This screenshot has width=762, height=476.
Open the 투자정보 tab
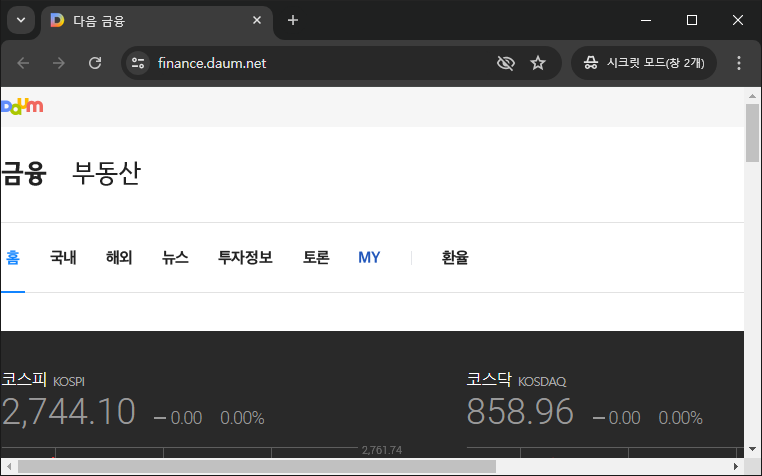245,257
